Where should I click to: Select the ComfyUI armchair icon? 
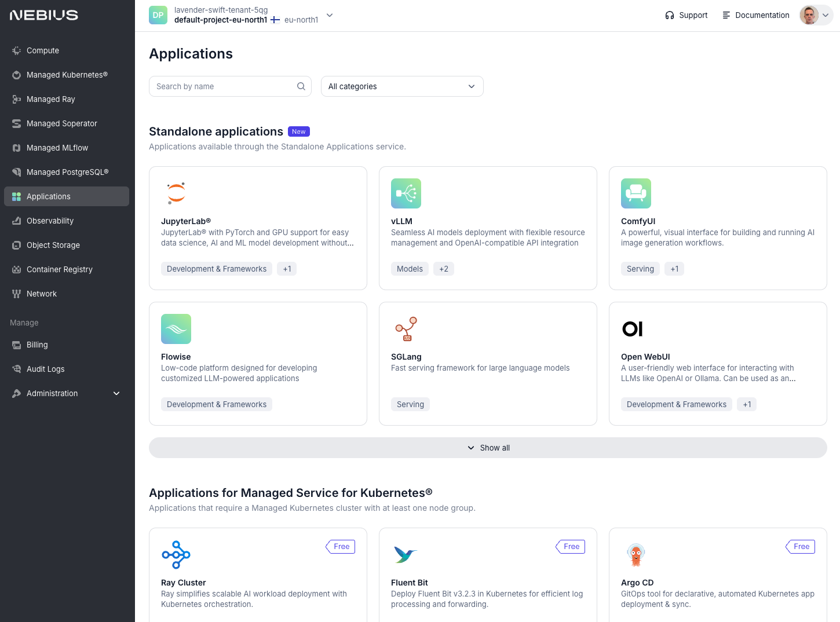[636, 193]
